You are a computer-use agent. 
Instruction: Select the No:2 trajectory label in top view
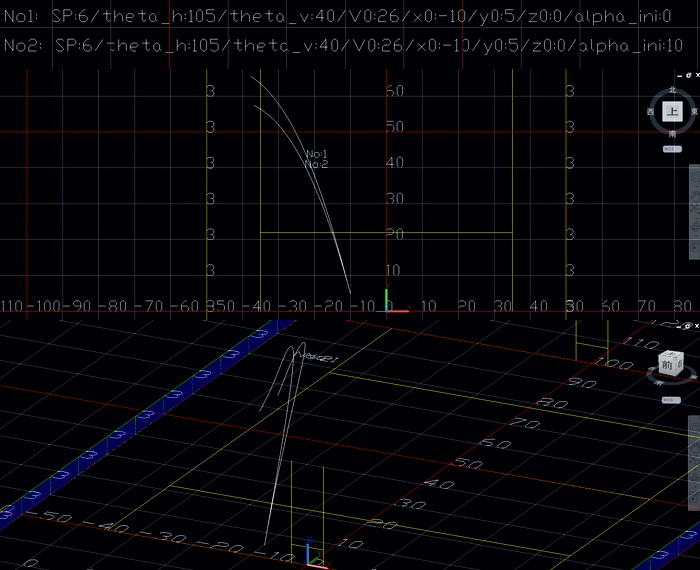[317, 164]
